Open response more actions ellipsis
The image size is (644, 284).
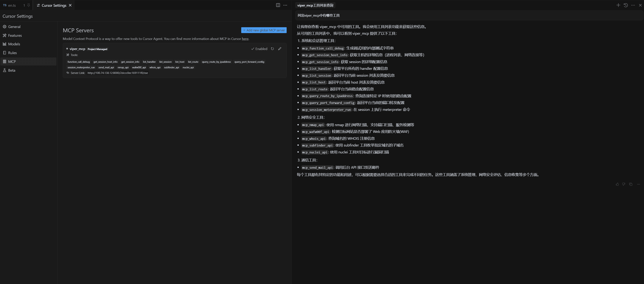(x=638, y=184)
